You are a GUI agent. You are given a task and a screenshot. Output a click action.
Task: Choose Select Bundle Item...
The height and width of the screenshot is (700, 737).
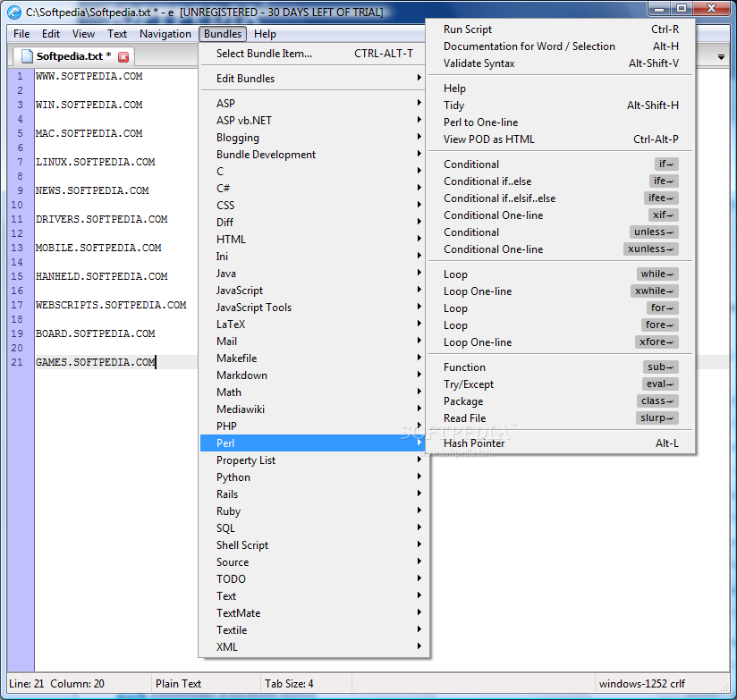pos(314,54)
